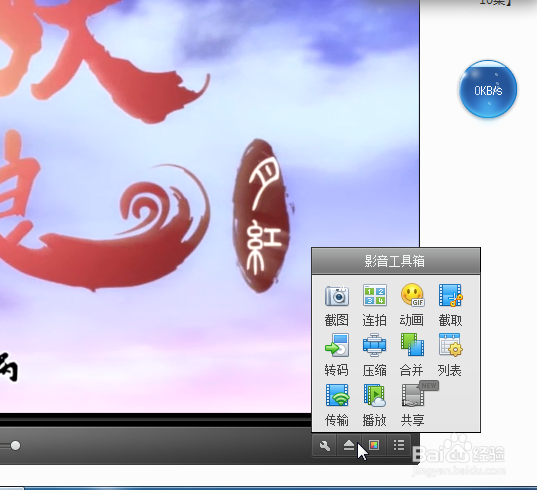Click the 影音工具箱 panel title bar
The image size is (537, 490).
(x=396, y=261)
